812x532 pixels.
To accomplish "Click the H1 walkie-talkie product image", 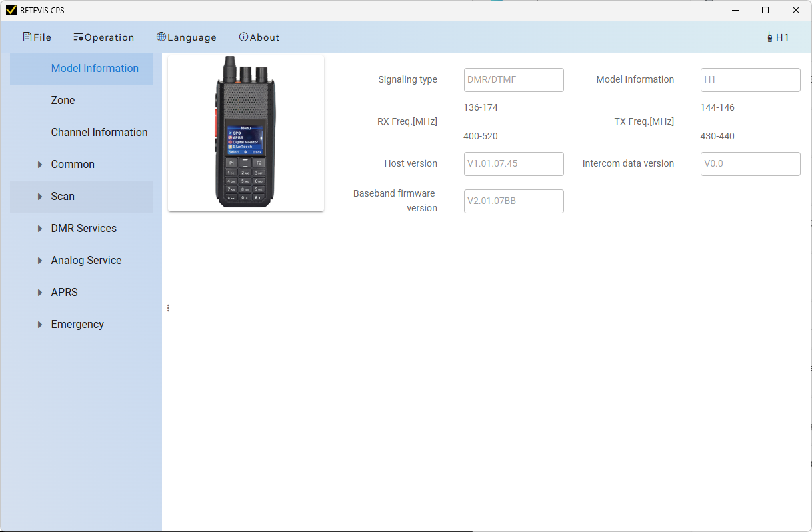I will click(245, 133).
